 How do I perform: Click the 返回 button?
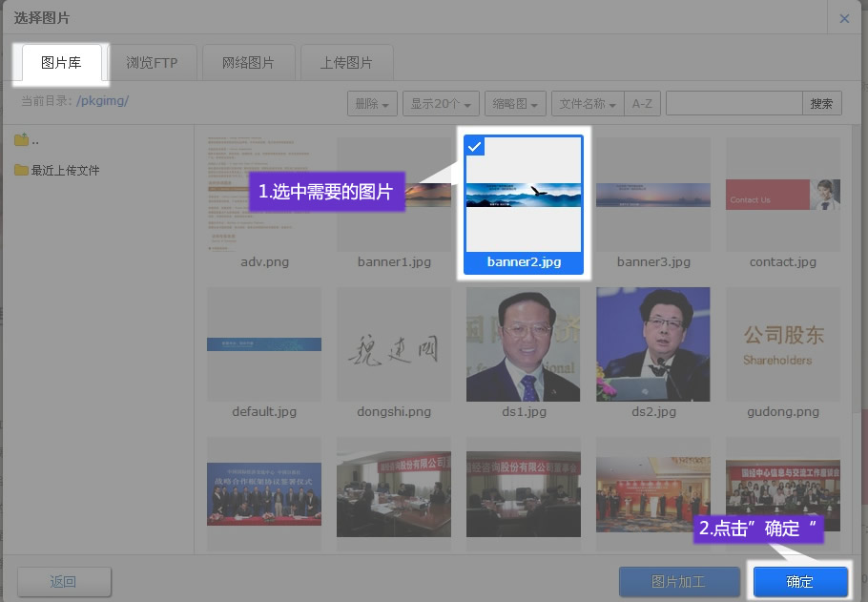coord(64,582)
